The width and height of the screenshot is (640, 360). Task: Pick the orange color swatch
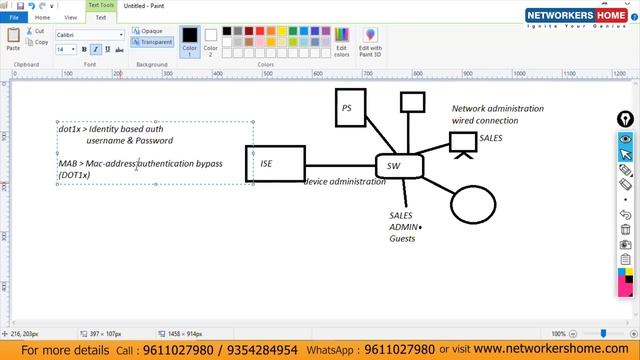pyautogui.click(x=271, y=31)
